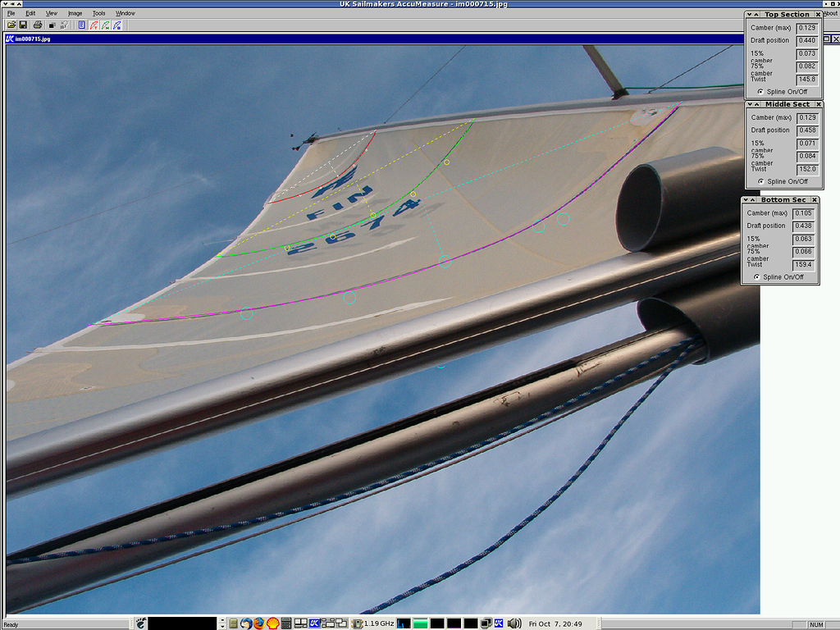This screenshot has height=630, width=840.
Task: Open an image file with the folder icon
Action: [11, 25]
